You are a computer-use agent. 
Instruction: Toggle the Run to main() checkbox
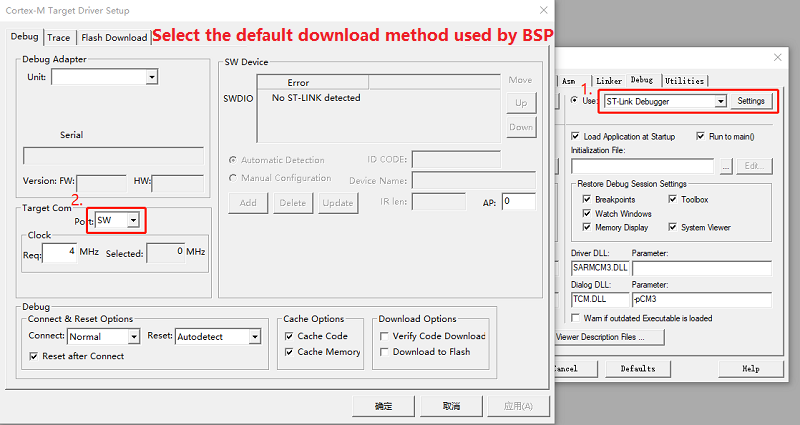(700, 136)
